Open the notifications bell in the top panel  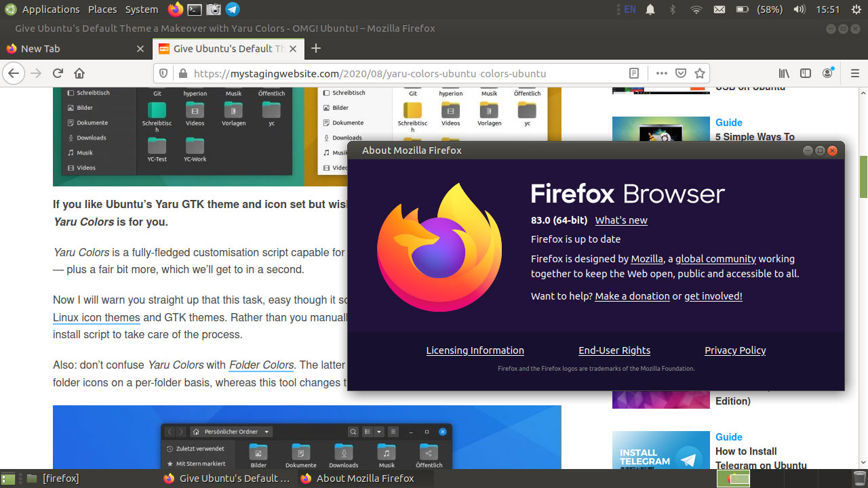click(650, 9)
